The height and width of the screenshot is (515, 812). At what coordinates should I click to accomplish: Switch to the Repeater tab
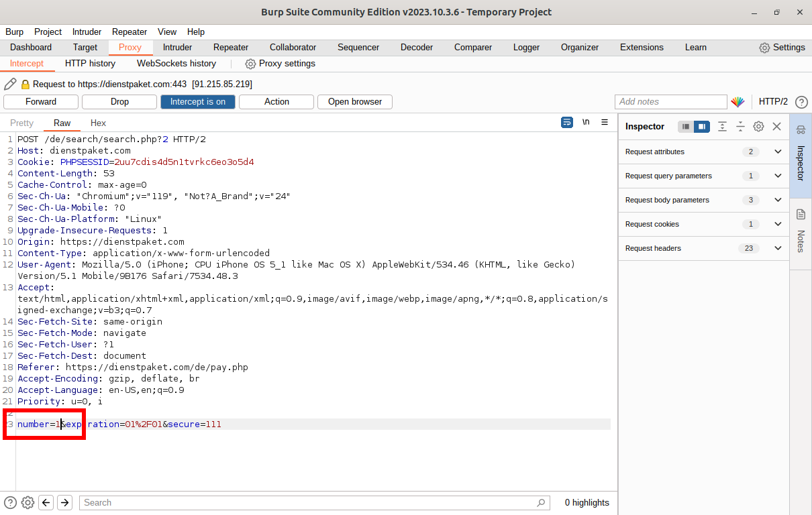[231, 48]
